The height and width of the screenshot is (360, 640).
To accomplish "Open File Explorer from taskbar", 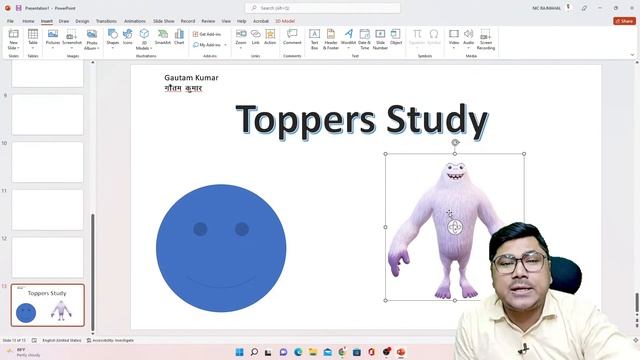I will [x=313, y=352].
